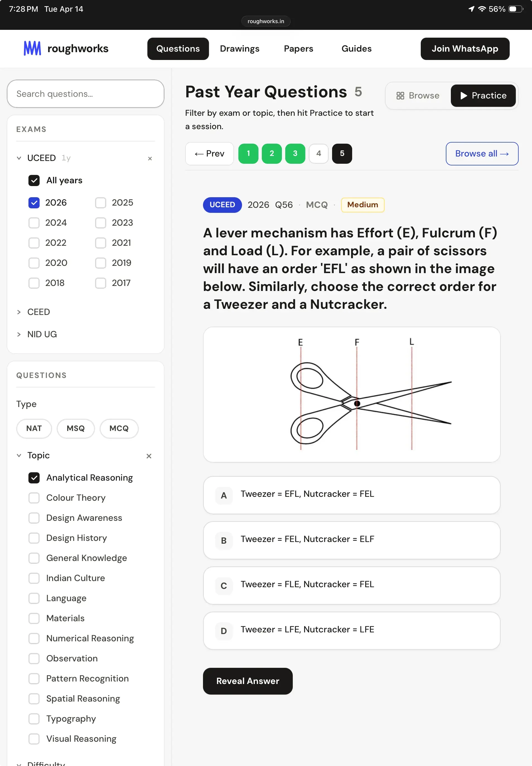Viewport: 532px width, 766px height.
Task: Clear the UCEED exam filter with the x icon
Action: (x=150, y=158)
